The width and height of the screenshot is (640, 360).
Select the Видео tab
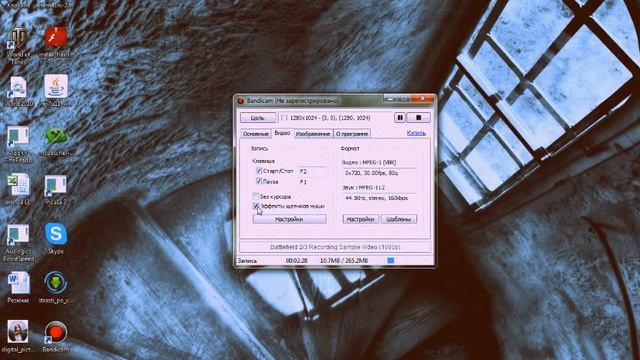click(x=282, y=133)
